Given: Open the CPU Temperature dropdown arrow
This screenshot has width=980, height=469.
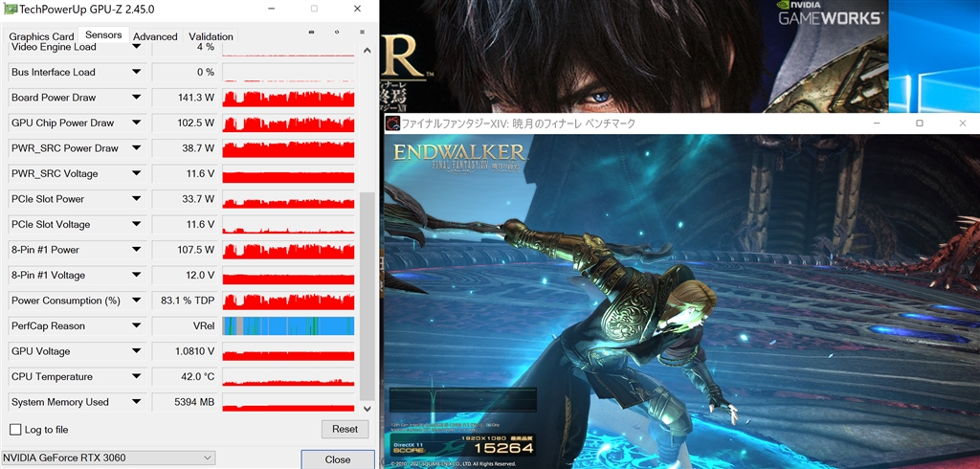Looking at the screenshot, I should coord(136,376).
